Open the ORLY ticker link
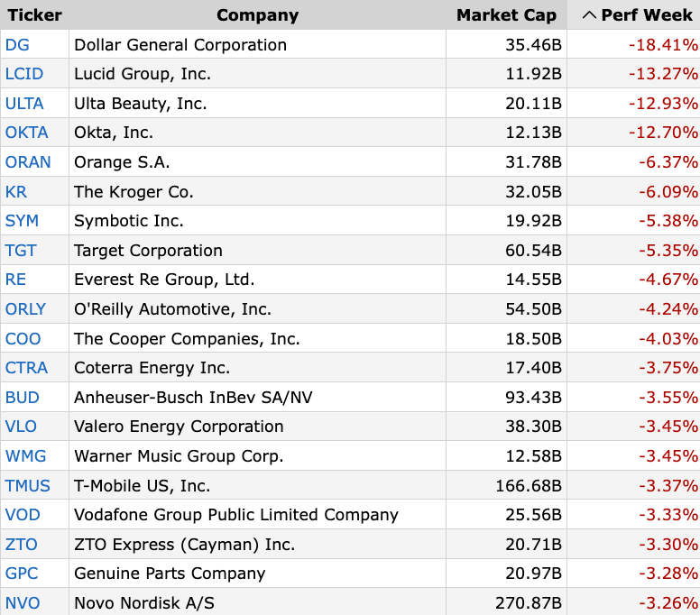700x615 pixels. (x=25, y=308)
